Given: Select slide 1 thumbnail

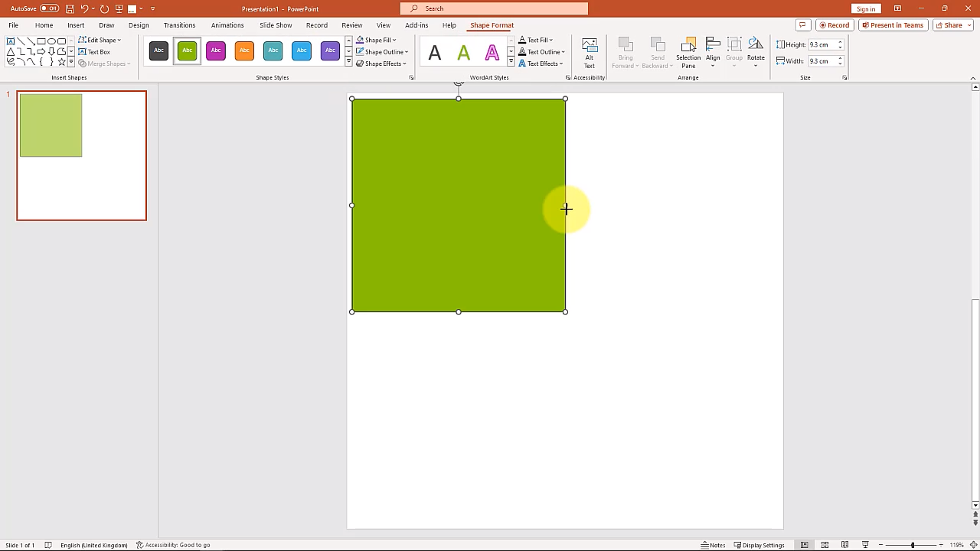Looking at the screenshot, I should coord(81,155).
